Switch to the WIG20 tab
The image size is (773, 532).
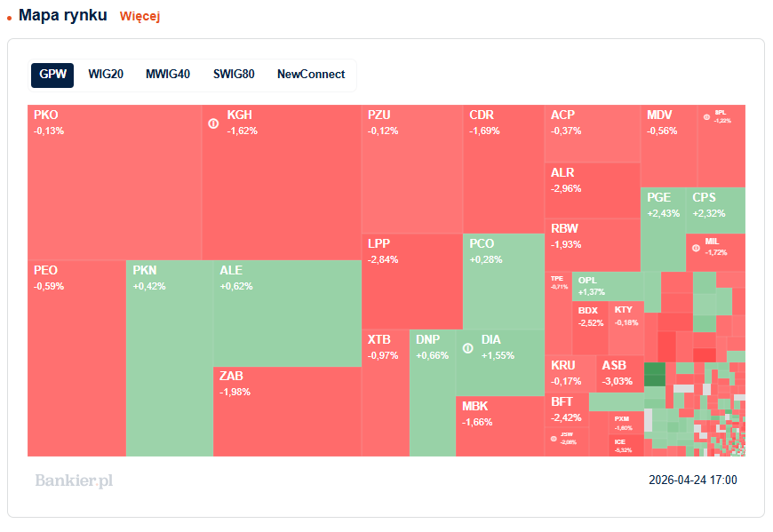click(x=106, y=75)
